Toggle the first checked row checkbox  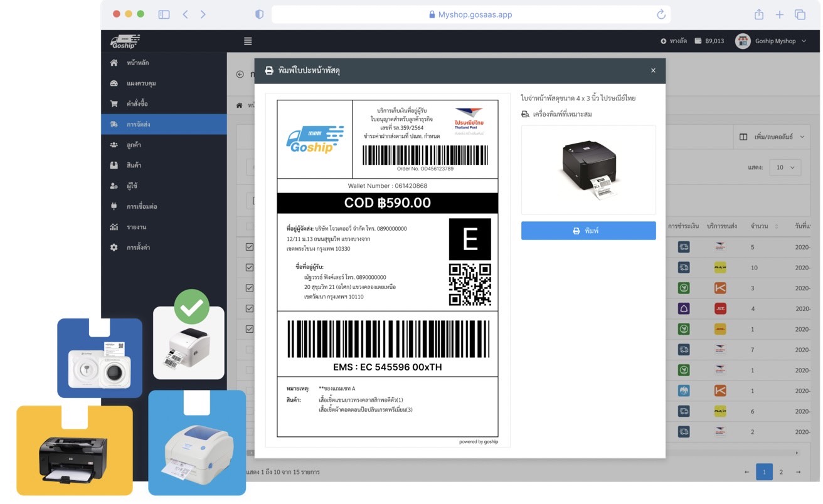tap(250, 247)
